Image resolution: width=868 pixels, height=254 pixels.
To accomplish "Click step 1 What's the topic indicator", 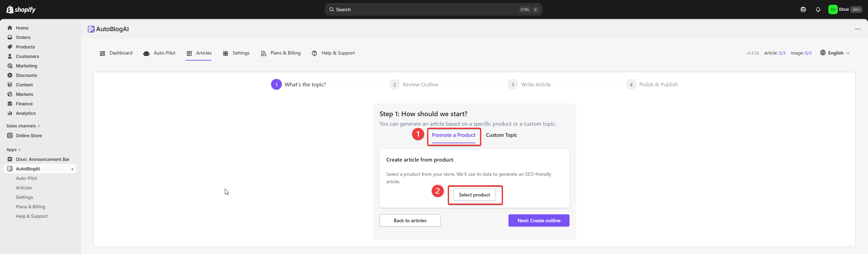I will click(298, 85).
